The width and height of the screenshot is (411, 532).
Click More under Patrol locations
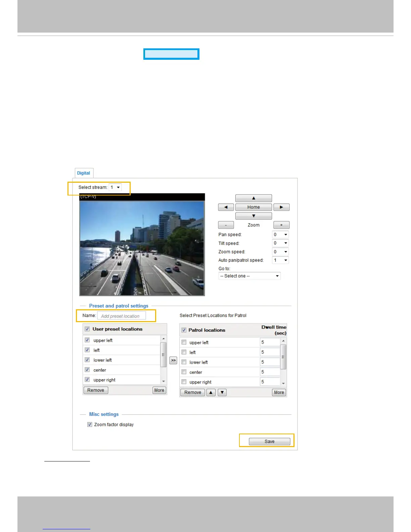tap(279, 392)
